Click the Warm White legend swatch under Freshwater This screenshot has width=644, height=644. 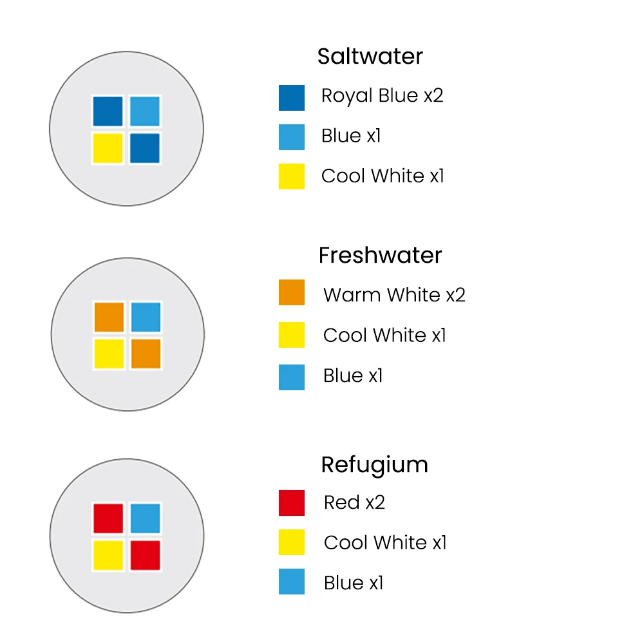click(292, 292)
